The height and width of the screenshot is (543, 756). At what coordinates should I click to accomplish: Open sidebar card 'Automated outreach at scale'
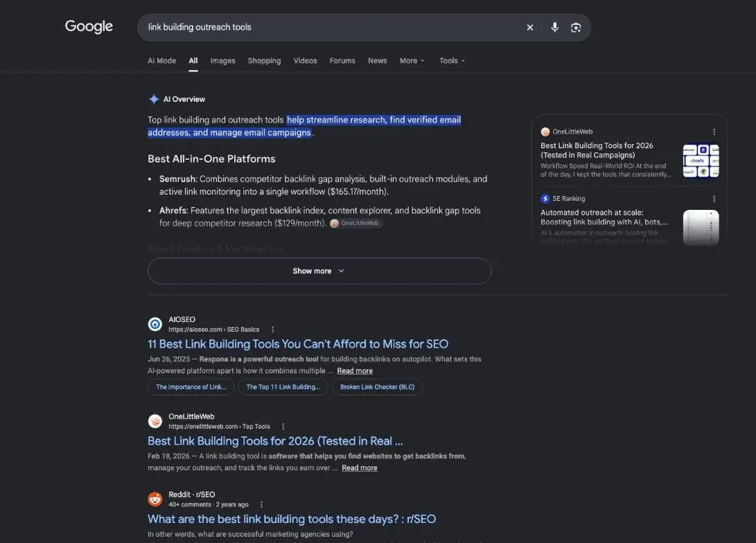coord(604,217)
